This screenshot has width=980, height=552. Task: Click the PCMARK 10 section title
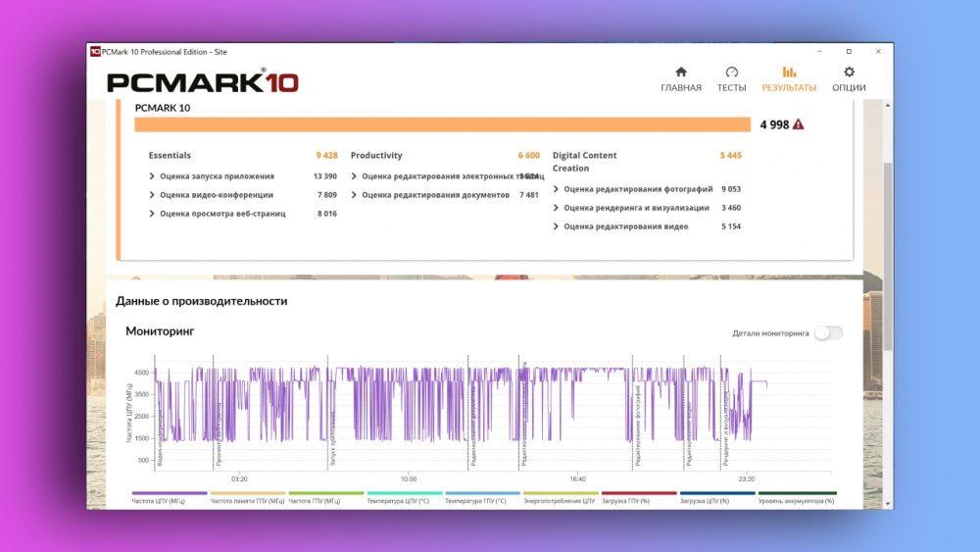(163, 108)
